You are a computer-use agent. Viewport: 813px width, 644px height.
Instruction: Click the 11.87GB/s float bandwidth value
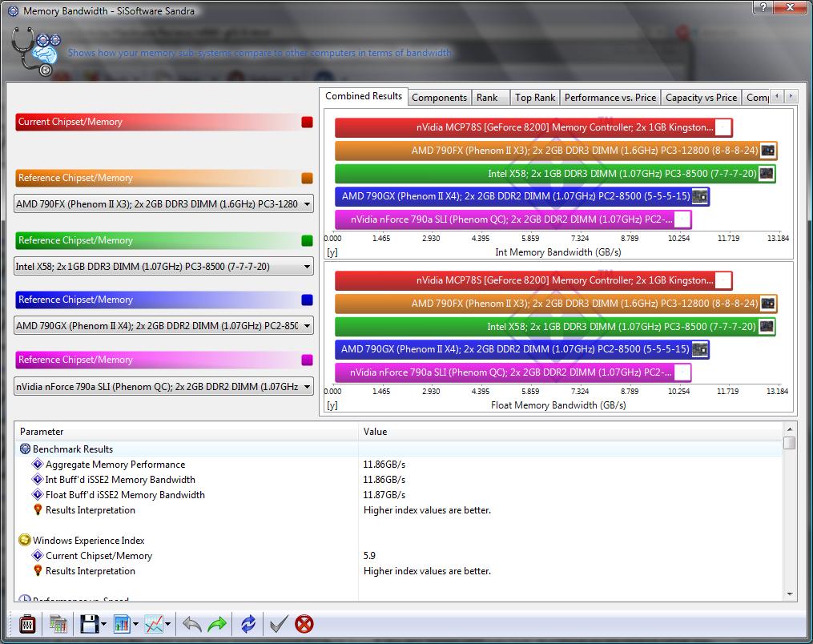(384, 495)
